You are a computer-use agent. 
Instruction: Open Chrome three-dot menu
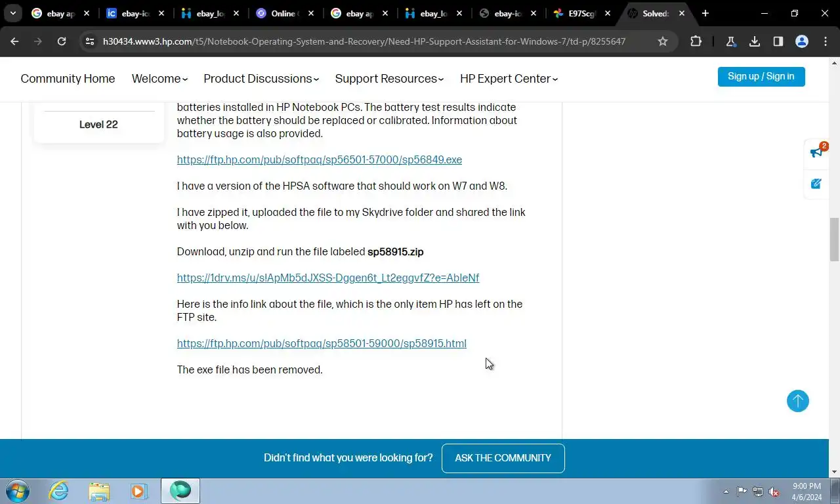(826, 41)
